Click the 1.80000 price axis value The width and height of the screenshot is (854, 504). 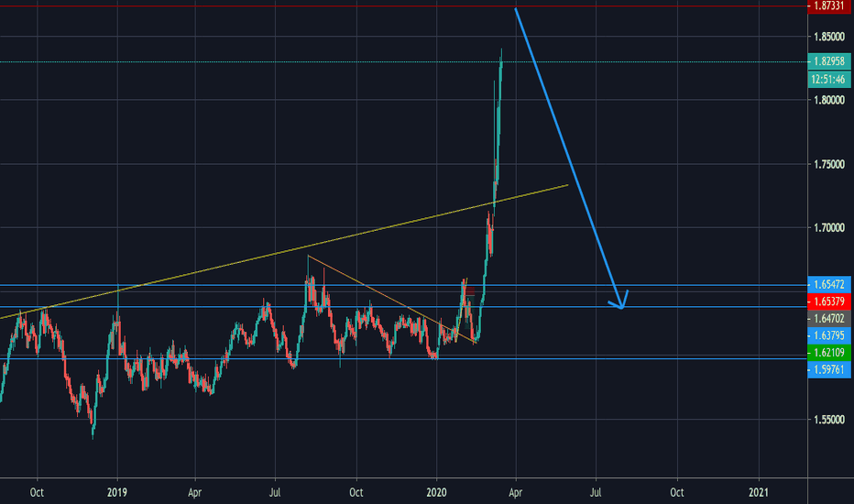click(829, 100)
